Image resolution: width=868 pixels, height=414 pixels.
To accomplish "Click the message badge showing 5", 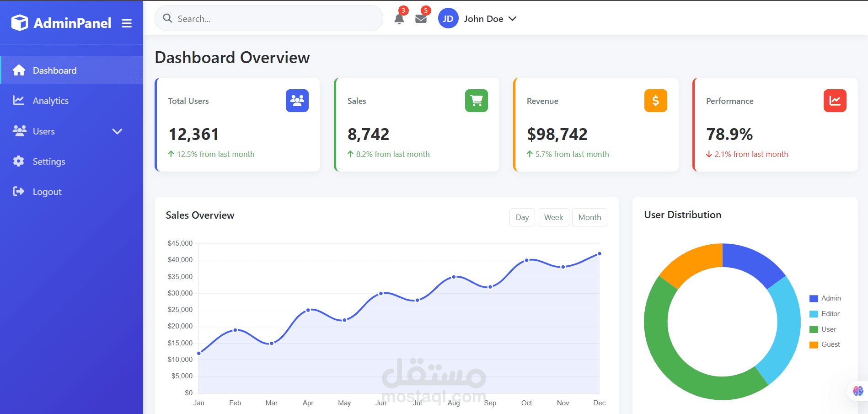I will (x=426, y=11).
